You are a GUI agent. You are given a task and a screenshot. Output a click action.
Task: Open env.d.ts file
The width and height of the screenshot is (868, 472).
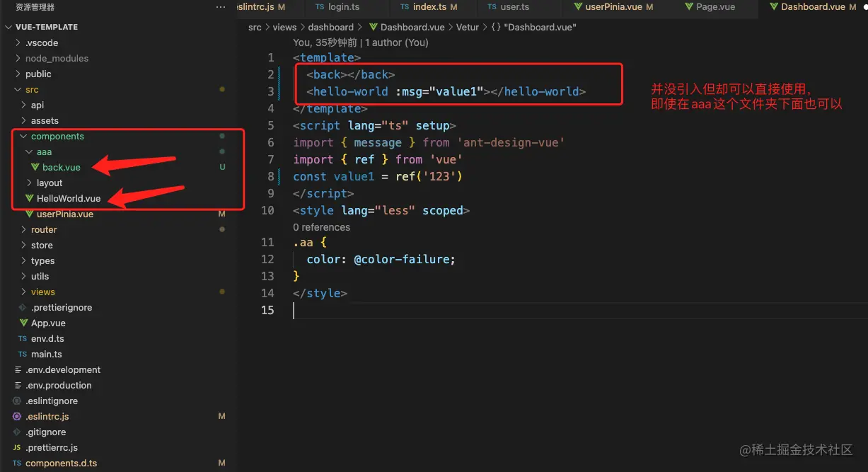pos(47,338)
